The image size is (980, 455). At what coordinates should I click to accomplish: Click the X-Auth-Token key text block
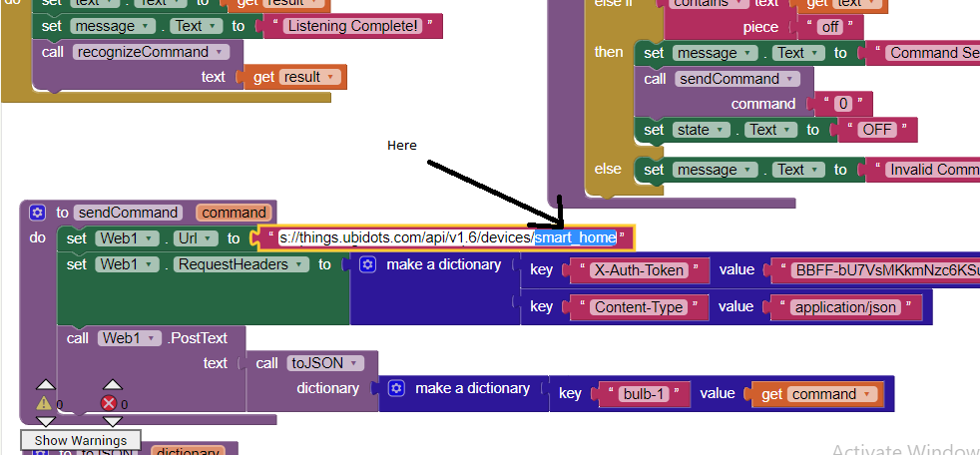click(641, 270)
